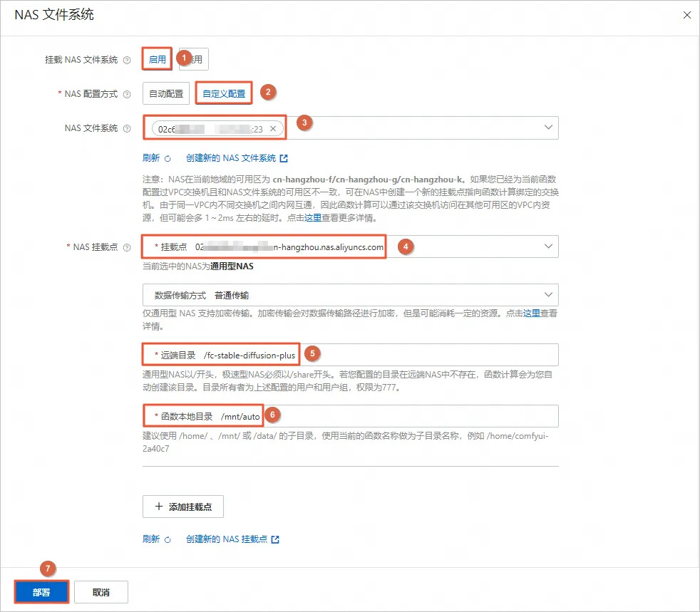
Task: Click refresh icon next to upper 刷新
Action: click(168, 158)
